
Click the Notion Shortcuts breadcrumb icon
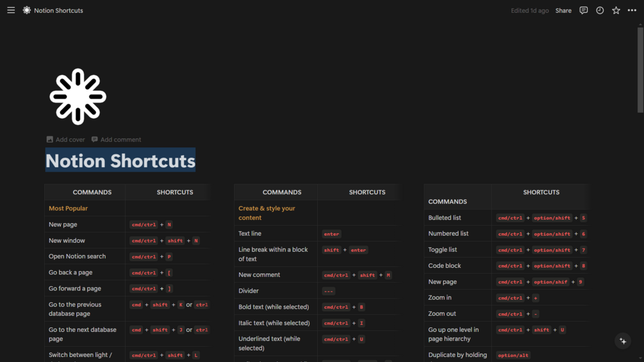pyautogui.click(x=27, y=10)
